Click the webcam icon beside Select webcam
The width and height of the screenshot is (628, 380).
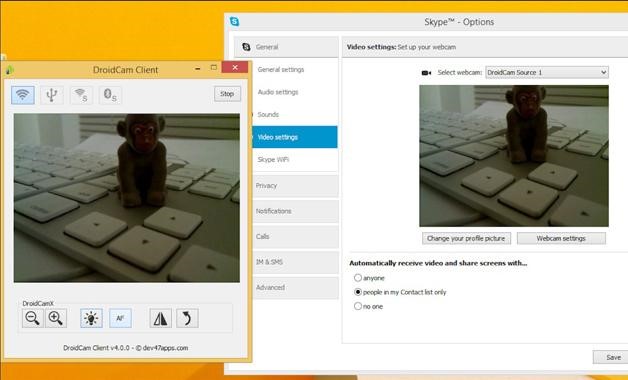tap(426, 73)
